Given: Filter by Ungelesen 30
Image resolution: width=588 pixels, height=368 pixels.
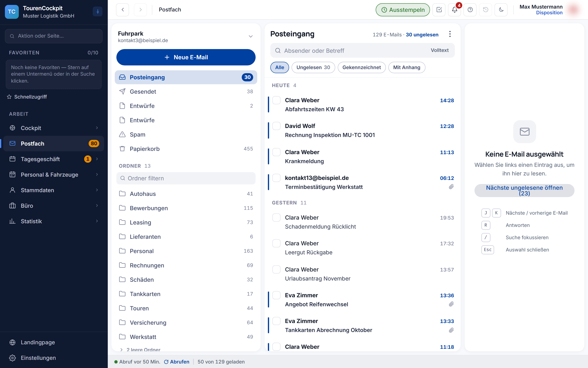Looking at the screenshot, I should [x=313, y=67].
